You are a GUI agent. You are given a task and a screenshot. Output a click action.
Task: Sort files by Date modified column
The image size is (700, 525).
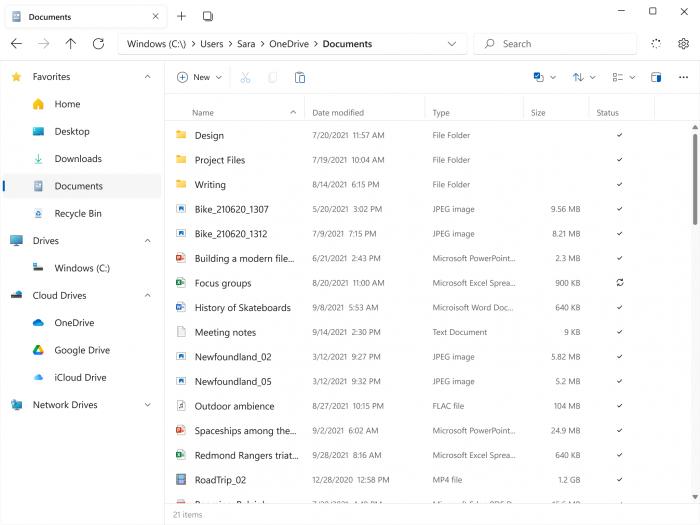(x=338, y=113)
